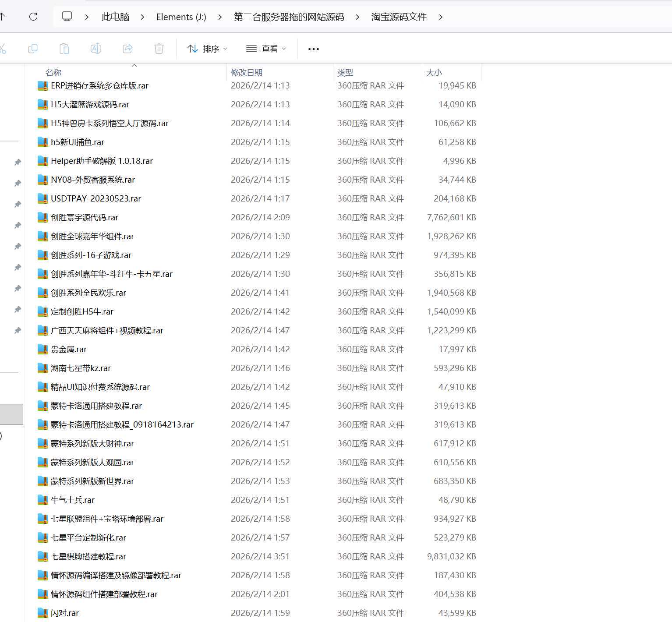Navigate to Elements (J:) in the breadcrumb

pyautogui.click(x=181, y=17)
